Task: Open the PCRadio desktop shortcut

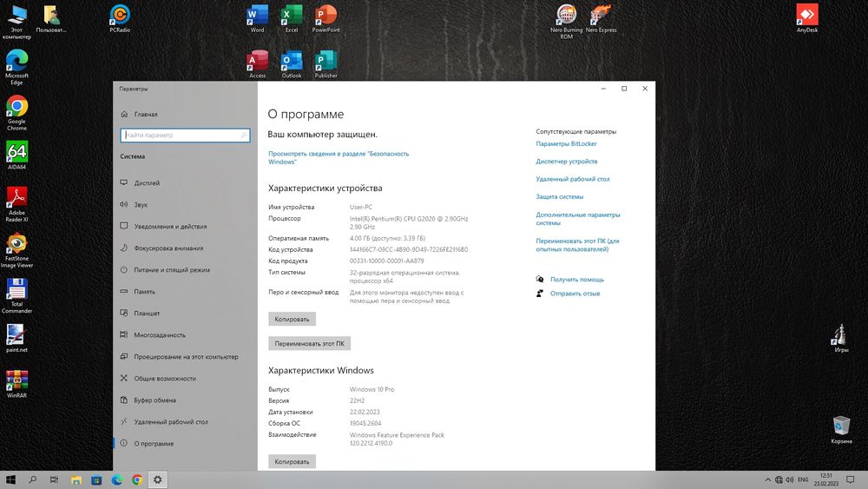Action: click(x=120, y=18)
